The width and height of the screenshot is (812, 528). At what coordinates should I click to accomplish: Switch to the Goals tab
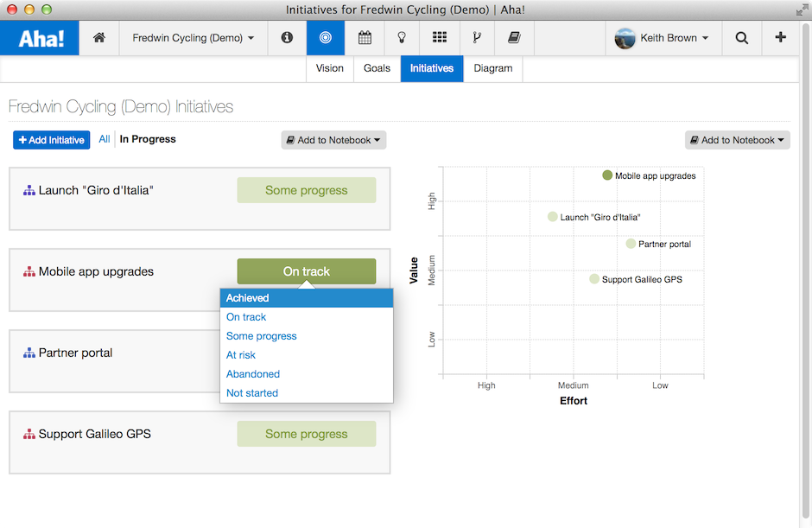coord(377,68)
